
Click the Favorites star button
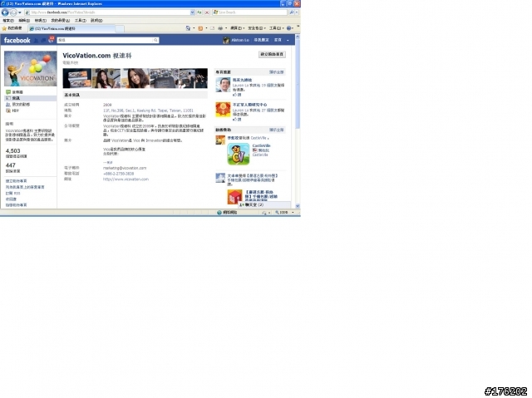coord(12,28)
